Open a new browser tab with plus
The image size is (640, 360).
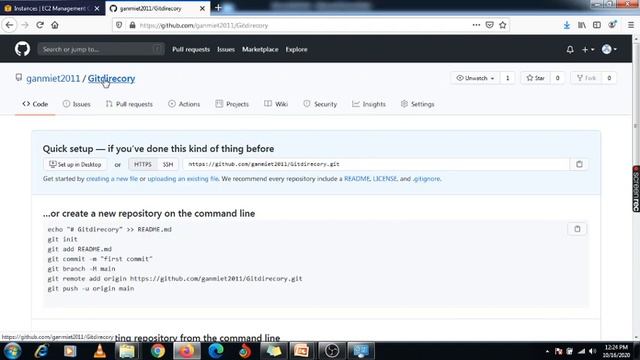point(218,8)
